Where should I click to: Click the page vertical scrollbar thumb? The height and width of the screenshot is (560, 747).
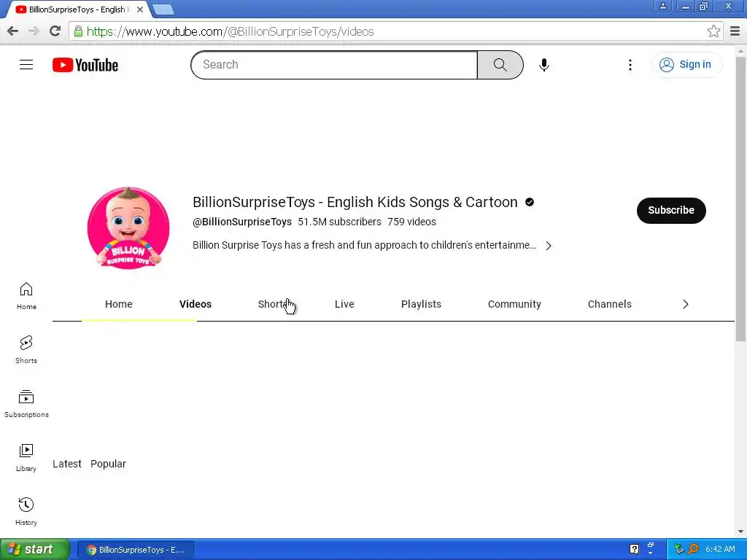coord(740,198)
